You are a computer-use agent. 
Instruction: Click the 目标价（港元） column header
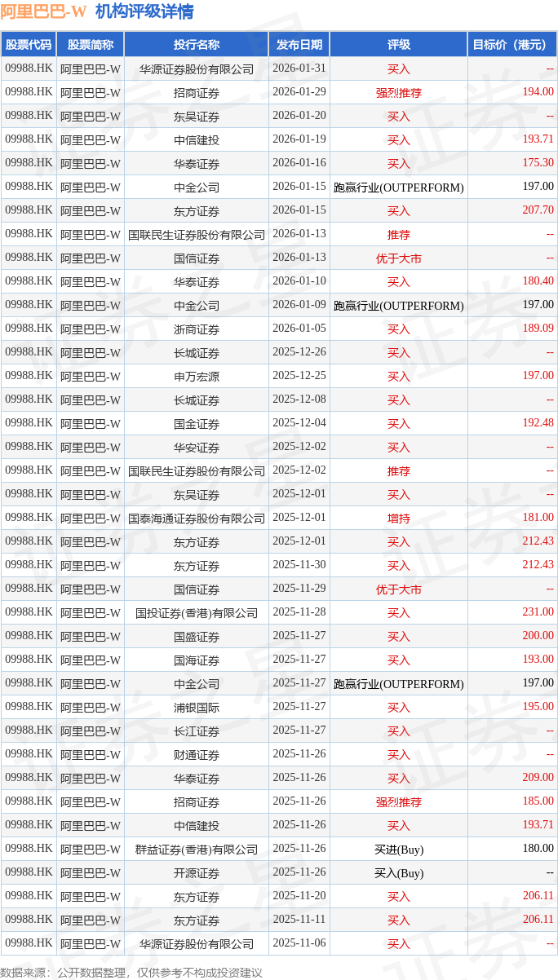click(x=512, y=45)
